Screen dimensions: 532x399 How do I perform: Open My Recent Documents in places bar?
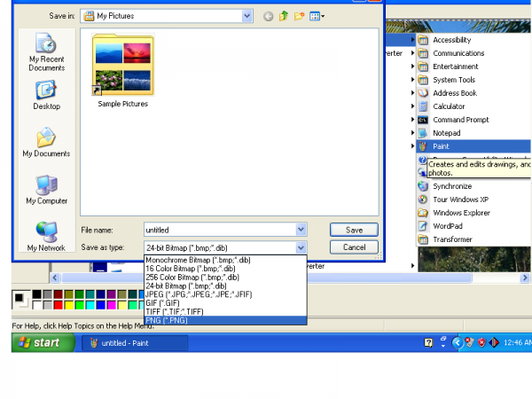point(46,52)
